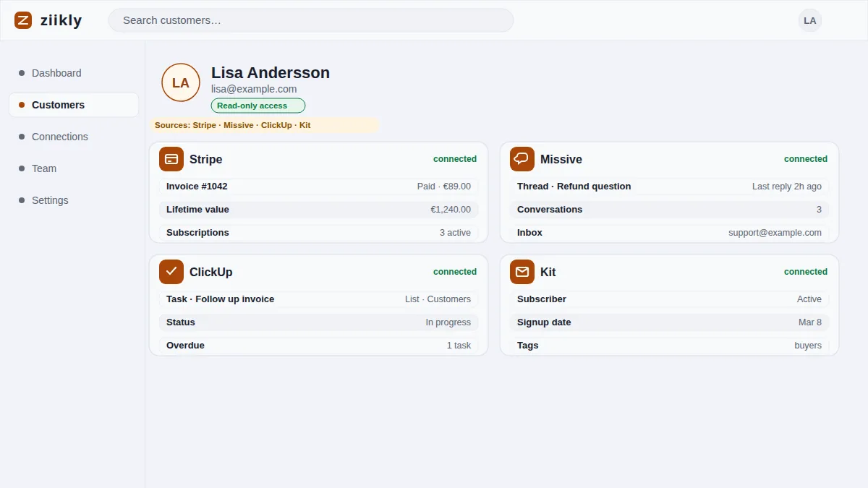The width and height of the screenshot is (868, 488).
Task: Click the Overdue row label in ClickUp
Action: (x=185, y=346)
